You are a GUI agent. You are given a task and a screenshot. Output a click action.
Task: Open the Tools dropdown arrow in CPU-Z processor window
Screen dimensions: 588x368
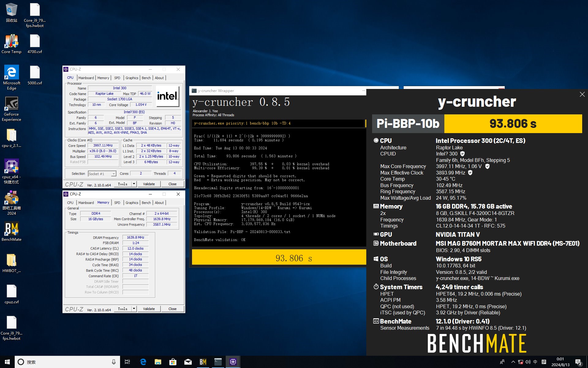pos(134,184)
